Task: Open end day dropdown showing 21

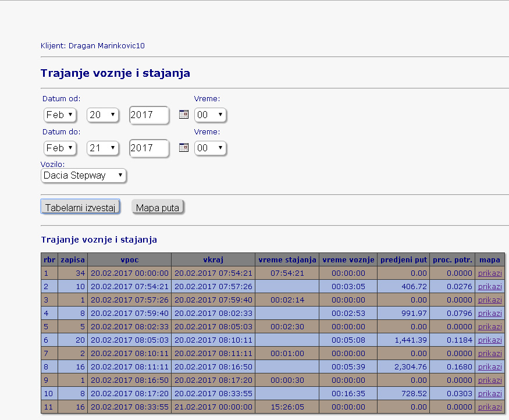Action: [102, 148]
